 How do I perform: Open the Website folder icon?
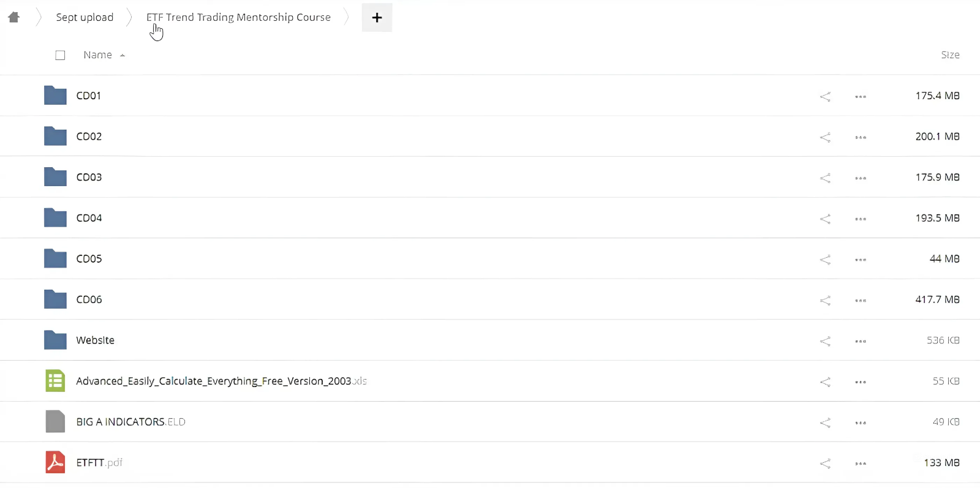[x=55, y=340]
